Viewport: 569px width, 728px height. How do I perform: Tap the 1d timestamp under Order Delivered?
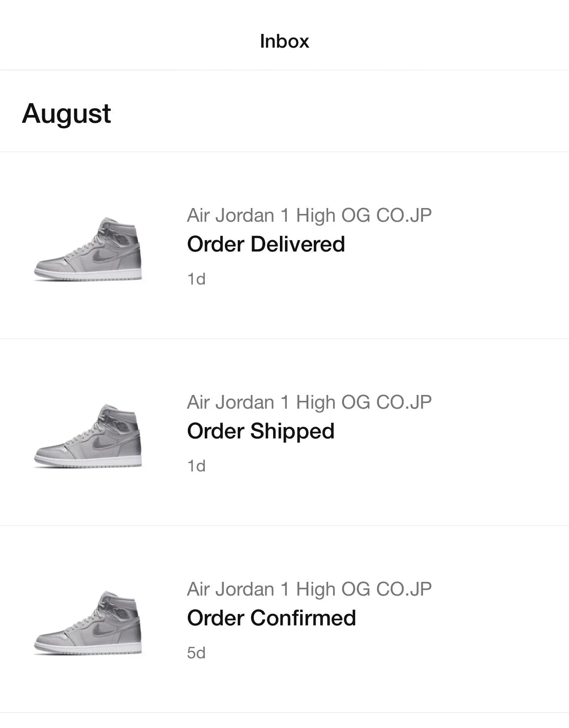196,279
